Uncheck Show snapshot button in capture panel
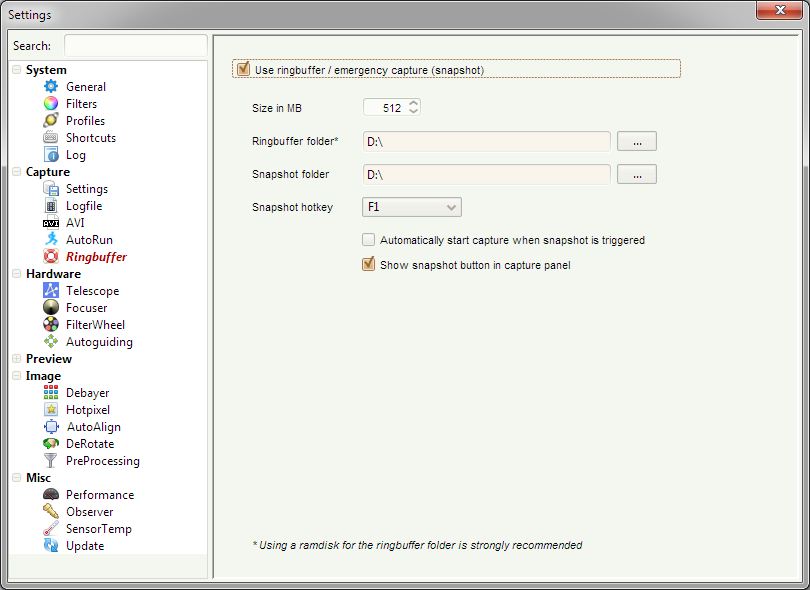 [369, 265]
